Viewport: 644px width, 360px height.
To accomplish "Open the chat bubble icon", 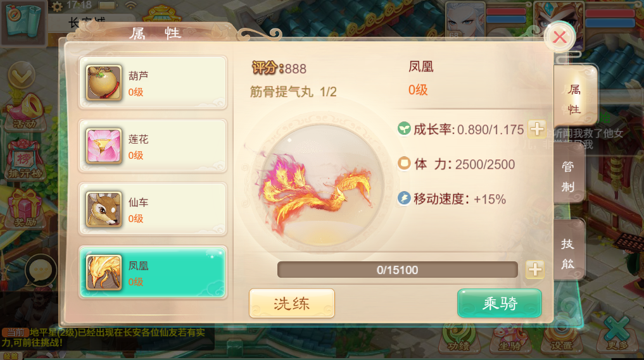I will click(x=41, y=270).
